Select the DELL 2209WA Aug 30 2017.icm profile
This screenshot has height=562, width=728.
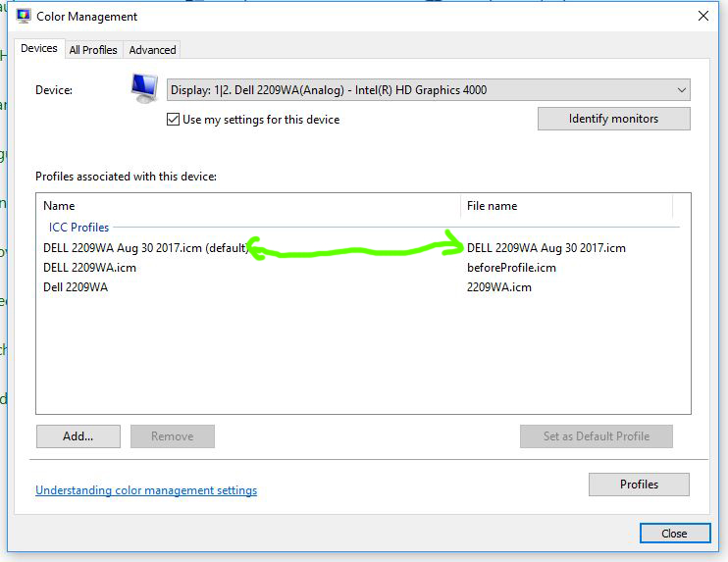point(144,248)
